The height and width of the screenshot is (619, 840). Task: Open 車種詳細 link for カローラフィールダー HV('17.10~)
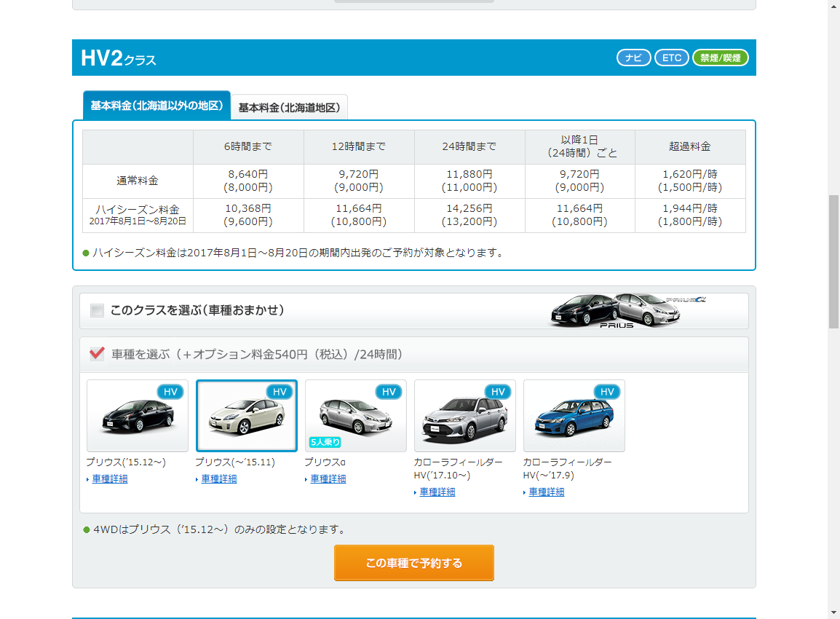tap(437, 492)
